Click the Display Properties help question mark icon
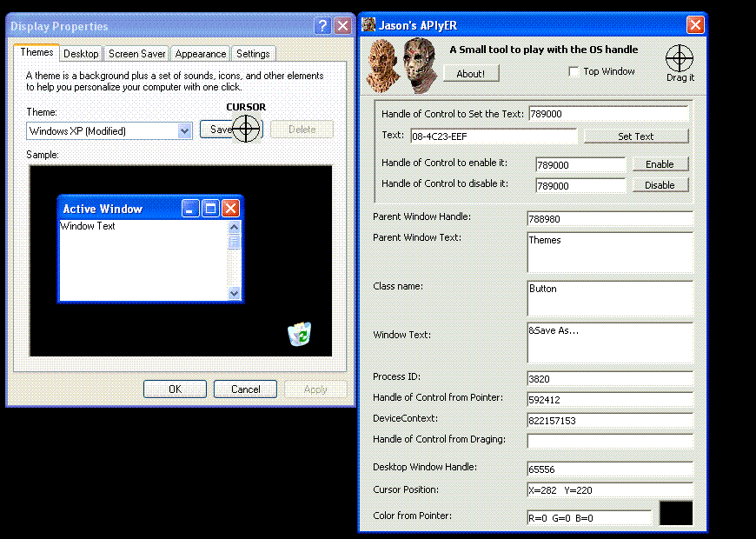Screen dimensions: 756x539 pyautogui.click(x=322, y=26)
